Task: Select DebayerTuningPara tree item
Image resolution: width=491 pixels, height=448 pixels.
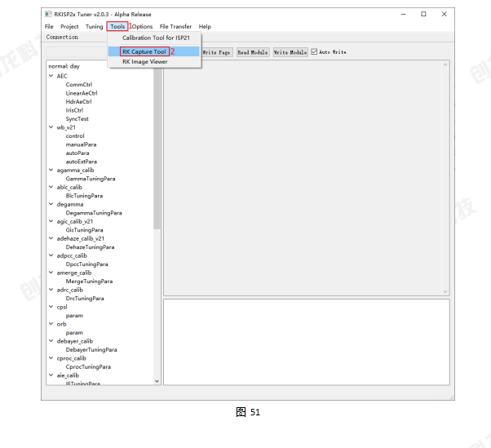Action: click(x=91, y=349)
